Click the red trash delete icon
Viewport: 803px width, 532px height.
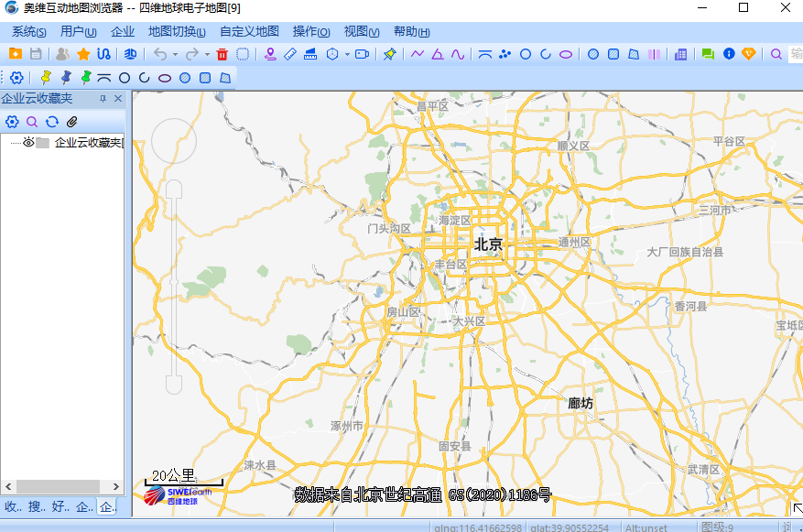[x=221, y=55]
